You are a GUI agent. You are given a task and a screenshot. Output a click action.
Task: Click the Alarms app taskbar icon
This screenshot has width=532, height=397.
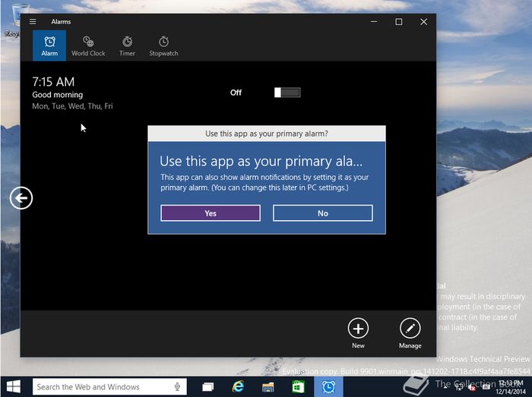pyautogui.click(x=328, y=387)
